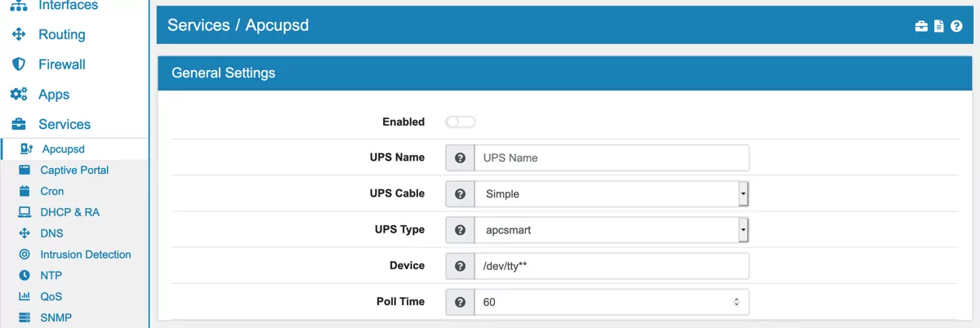Click the Poll Time stepper arrows

click(x=736, y=302)
